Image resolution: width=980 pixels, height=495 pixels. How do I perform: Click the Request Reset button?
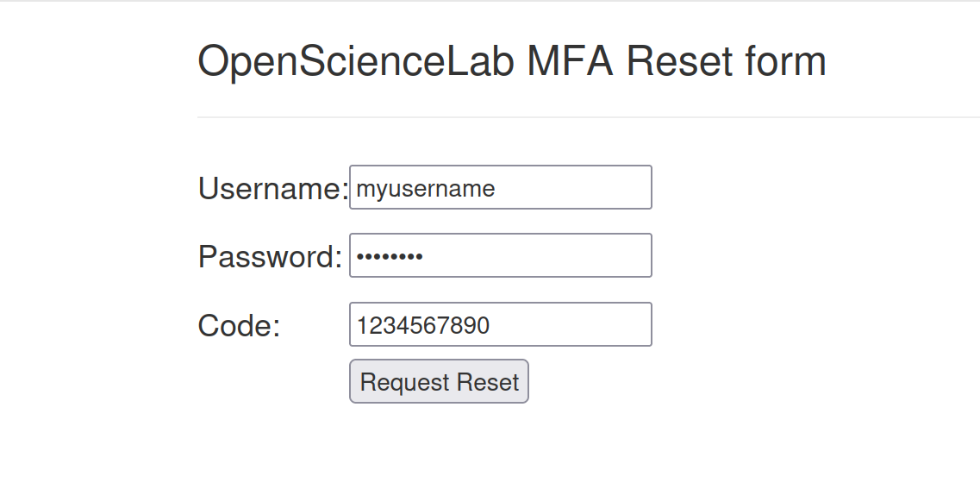[439, 382]
